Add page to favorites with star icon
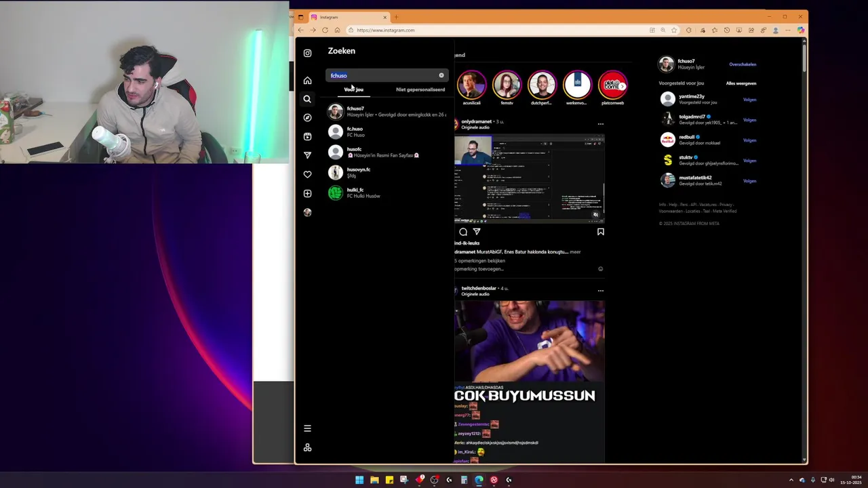The width and height of the screenshot is (868, 488). (x=674, y=30)
